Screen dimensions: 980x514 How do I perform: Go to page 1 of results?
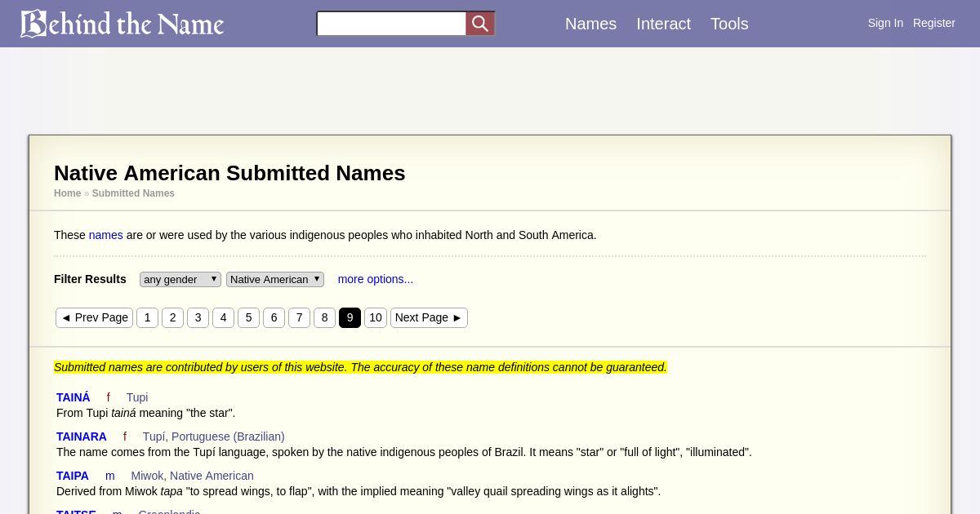(147, 317)
